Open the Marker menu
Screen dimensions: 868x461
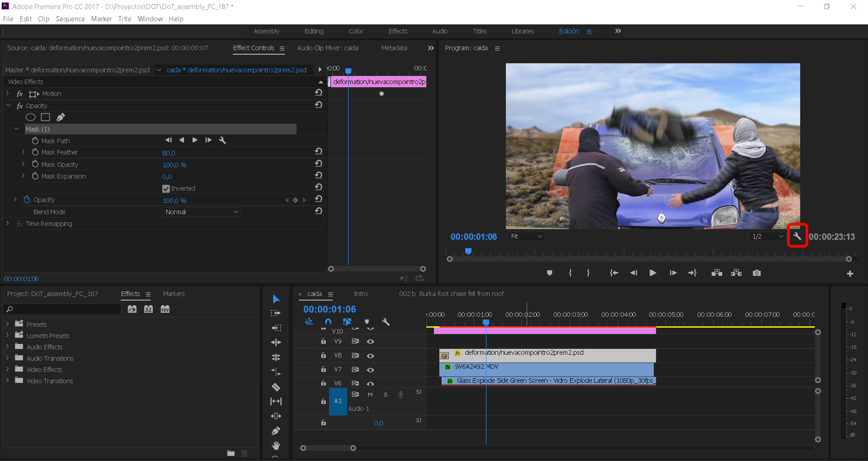tap(101, 19)
